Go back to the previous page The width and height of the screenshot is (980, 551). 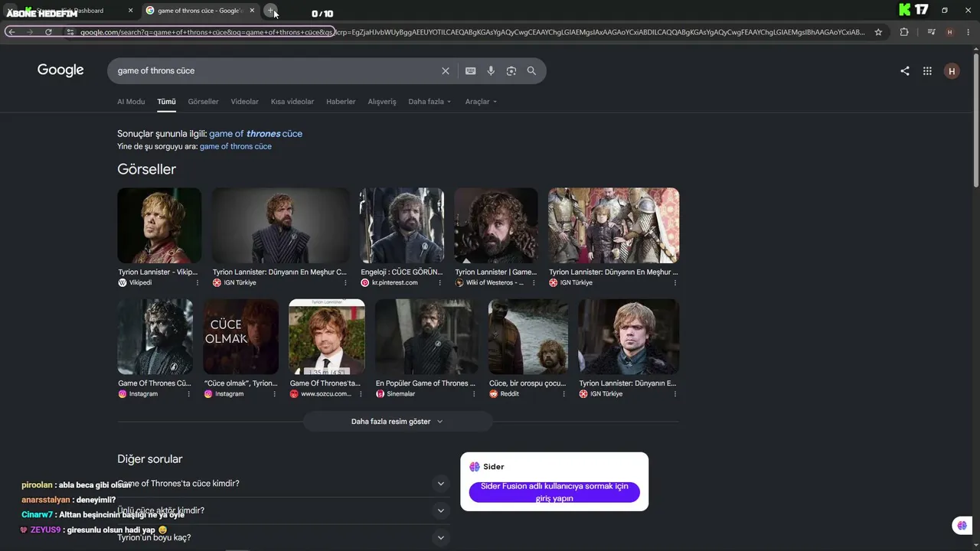tap(11, 32)
